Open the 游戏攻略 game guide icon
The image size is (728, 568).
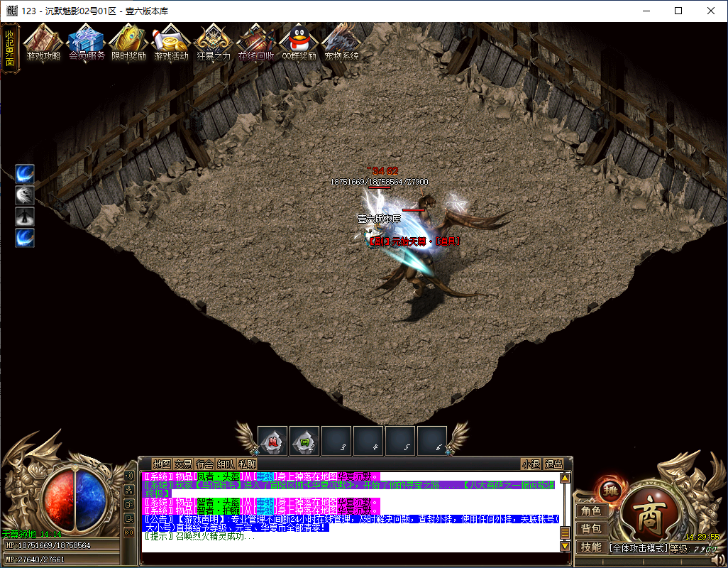[43, 43]
